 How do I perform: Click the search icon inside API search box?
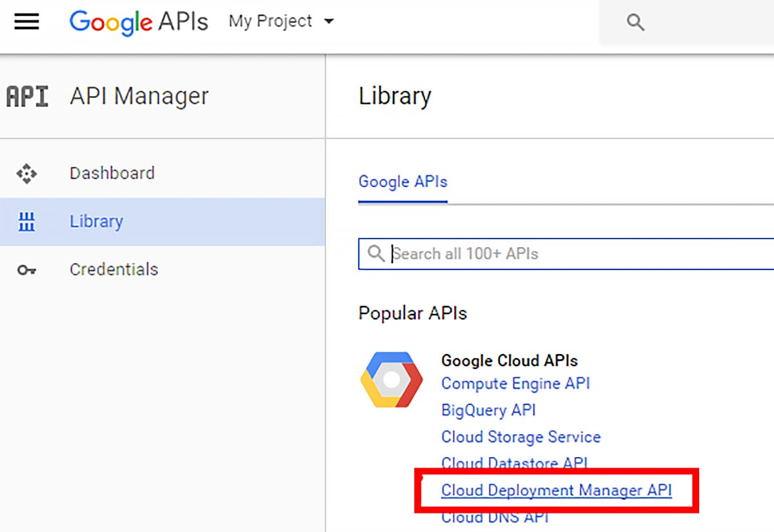pyautogui.click(x=376, y=253)
